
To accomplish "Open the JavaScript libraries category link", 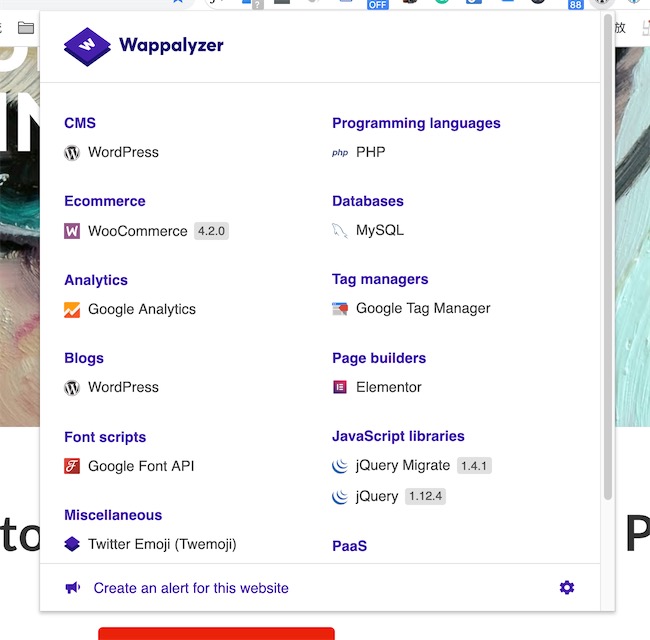I will (398, 436).
